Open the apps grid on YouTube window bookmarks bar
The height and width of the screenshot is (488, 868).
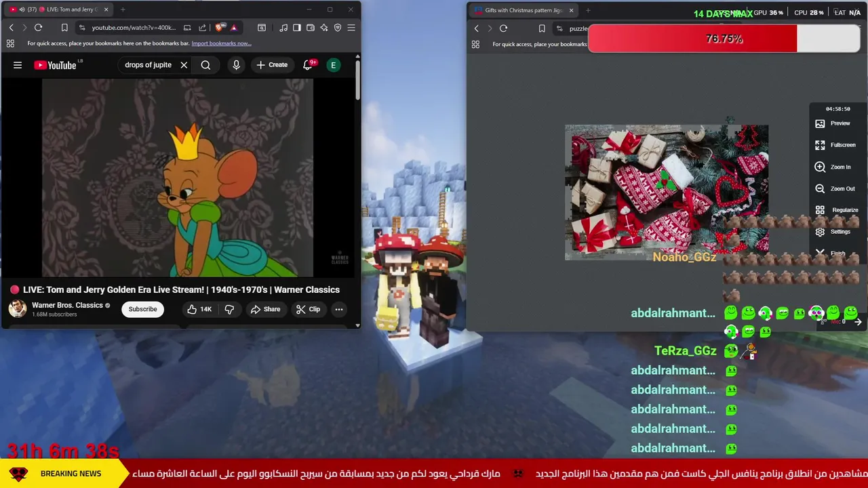pos(10,43)
